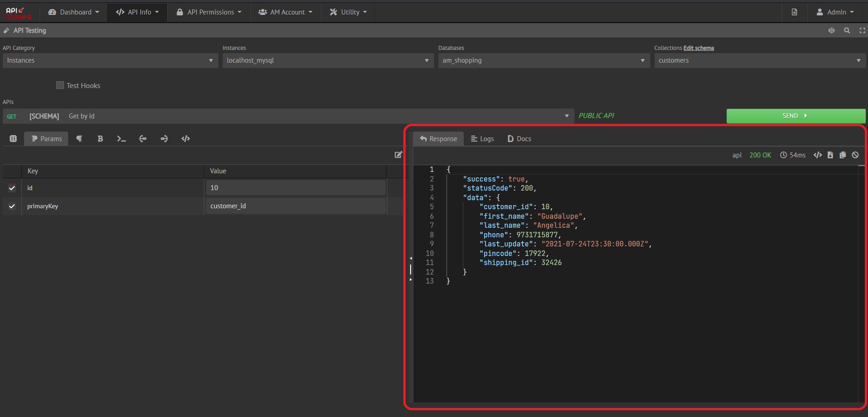Viewport: 868px width, 417px height.
Task: Open the bulk edit params icon
Action: click(x=398, y=155)
